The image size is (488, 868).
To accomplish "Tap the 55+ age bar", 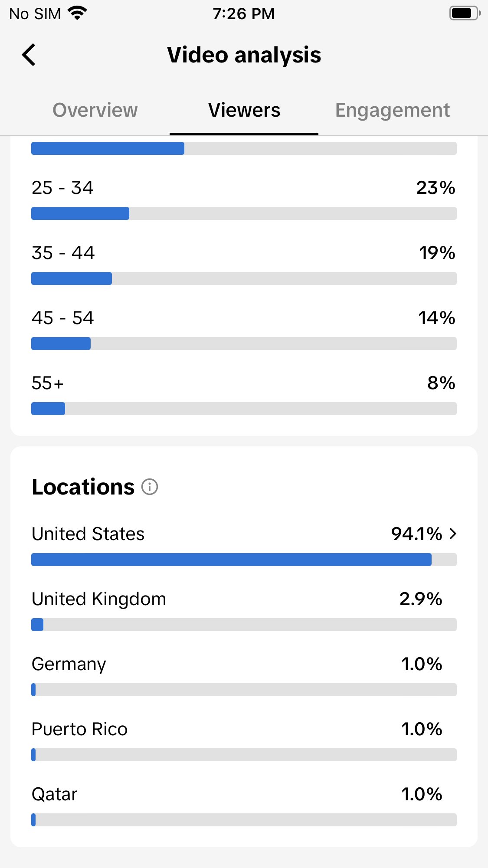I will click(x=244, y=409).
